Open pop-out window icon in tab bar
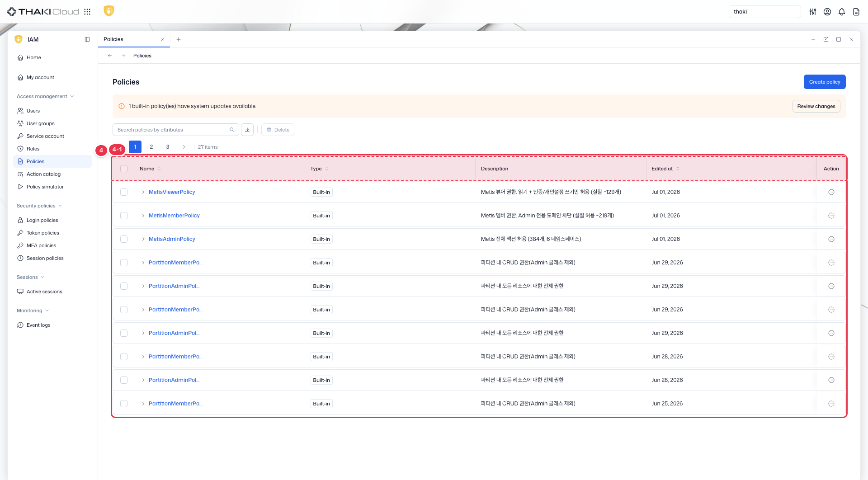The image size is (868, 480). pyautogui.click(x=826, y=39)
